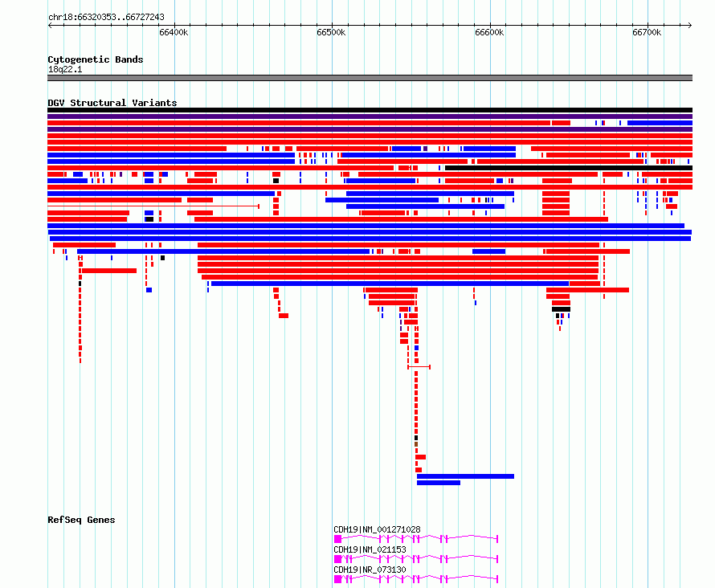Click the first purple full-width variant bar
This screenshot has height=588, width=715.
pos(370,116)
